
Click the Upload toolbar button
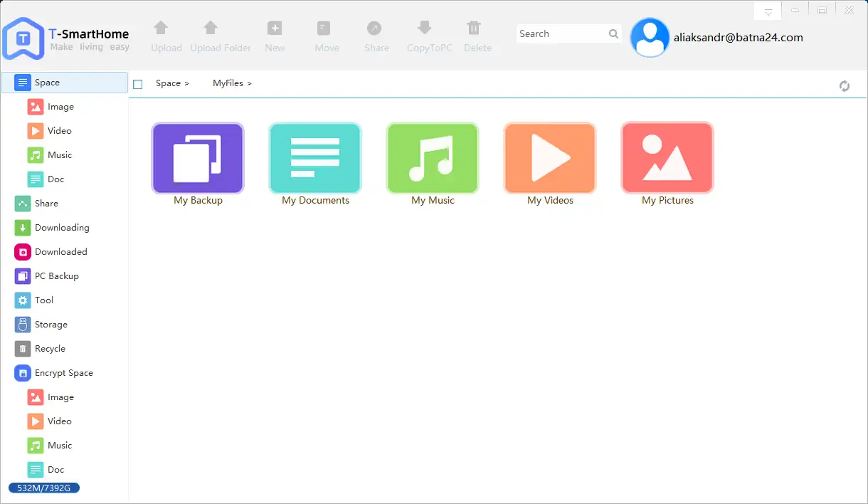click(x=166, y=36)
